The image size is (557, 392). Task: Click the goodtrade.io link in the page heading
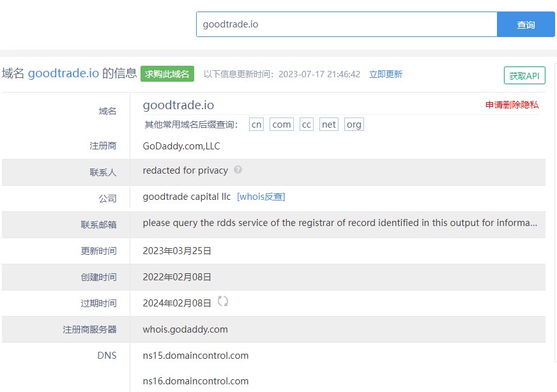coord(63,73)
